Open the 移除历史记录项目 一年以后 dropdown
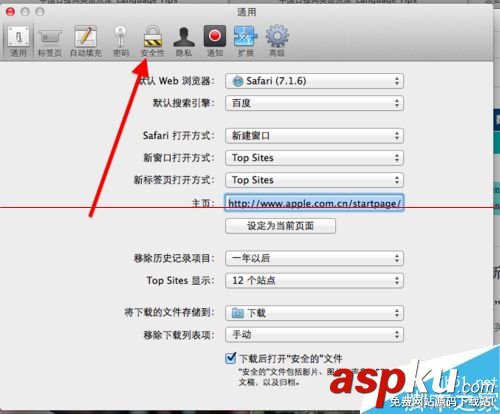 point(314,258)
